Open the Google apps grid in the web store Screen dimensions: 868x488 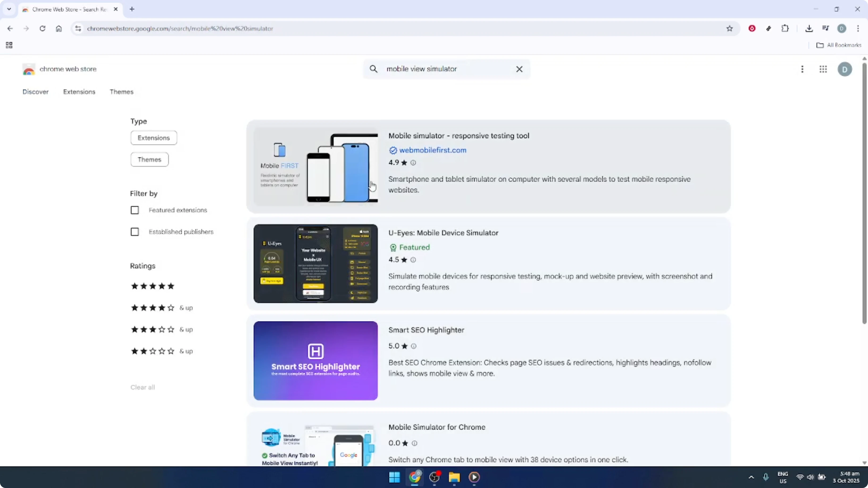pyautogui.click(x=823, y=69)
